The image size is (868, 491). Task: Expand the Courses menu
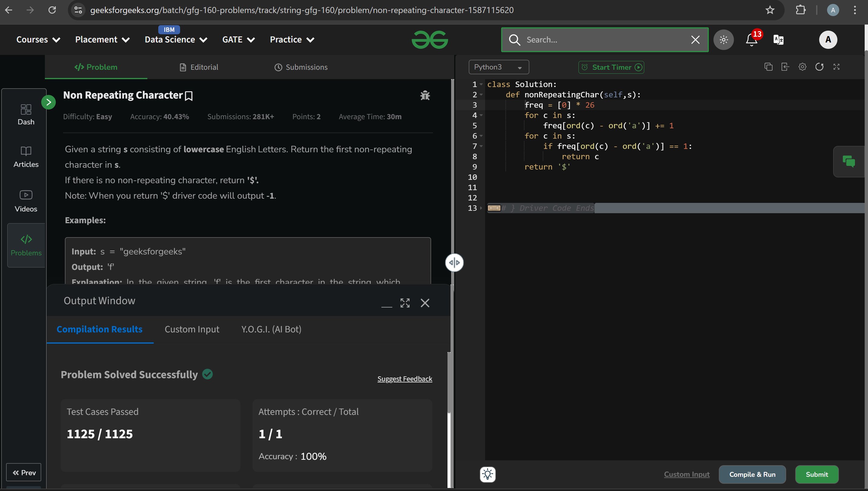(x=38, y=40)
